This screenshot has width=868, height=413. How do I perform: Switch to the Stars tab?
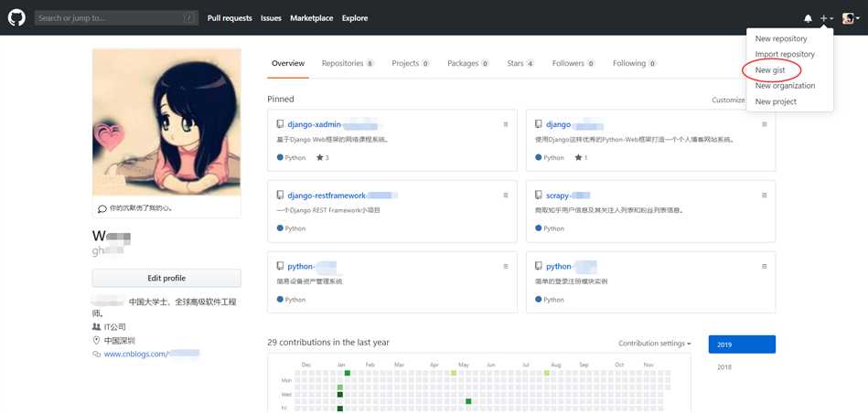(520, 64)
